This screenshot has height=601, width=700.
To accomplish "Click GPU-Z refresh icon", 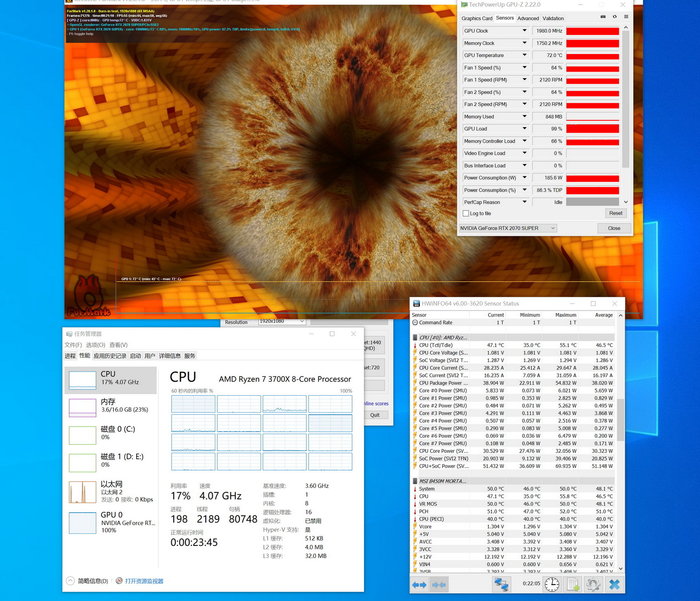I will tap(614, 17).
